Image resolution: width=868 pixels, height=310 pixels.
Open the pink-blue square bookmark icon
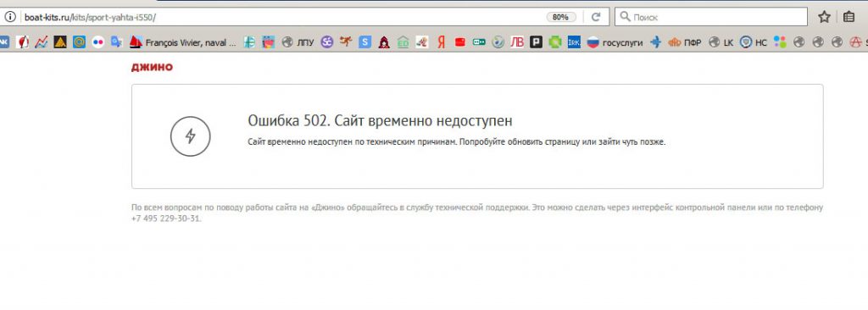point(269,42)
